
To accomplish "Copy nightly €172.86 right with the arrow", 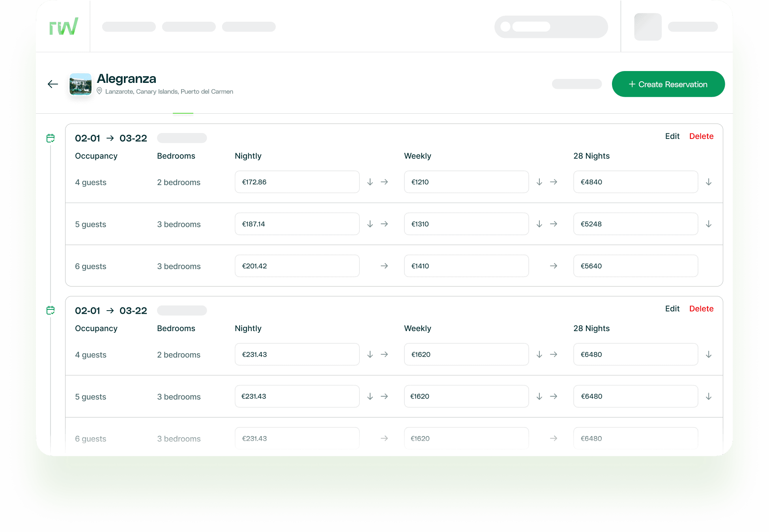I will (384, 182).
